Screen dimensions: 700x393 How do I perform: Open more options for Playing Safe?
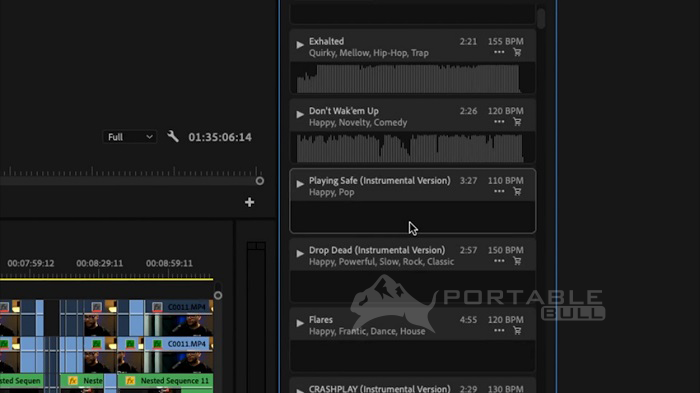(x=499, y=192)
